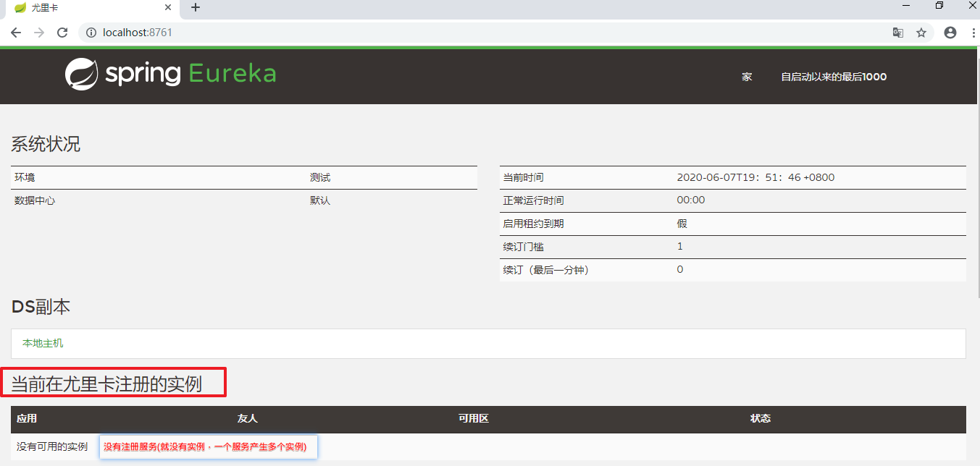Click the 环境 row label
Image resolution: width=980 pixels, height=466 pixels.
click(x=25, y=177)
